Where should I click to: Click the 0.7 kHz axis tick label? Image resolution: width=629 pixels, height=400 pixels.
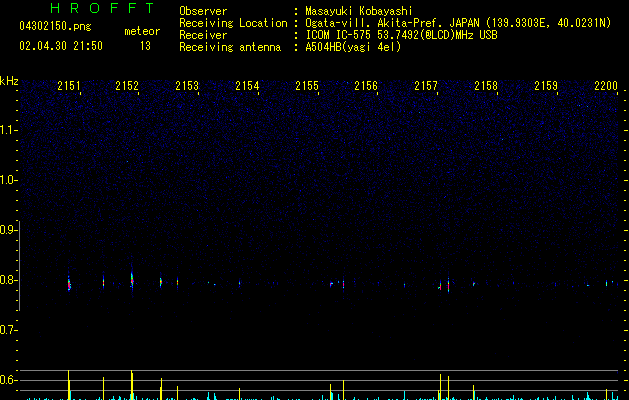8,330
